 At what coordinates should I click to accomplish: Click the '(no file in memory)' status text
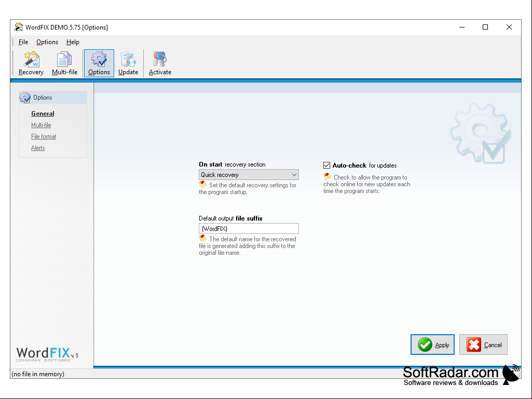[38, 374]
